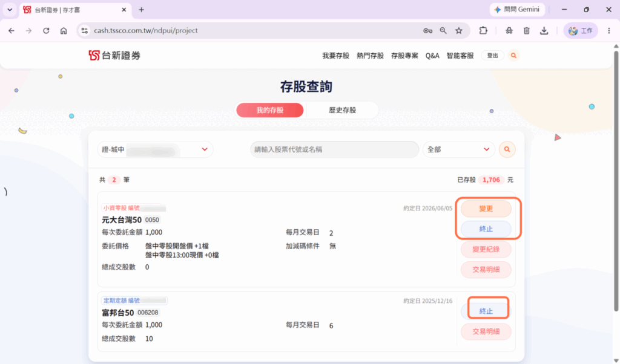
Task: Click the 盤中零股開盤價 +1檔 text
Action: click(177, 246)
